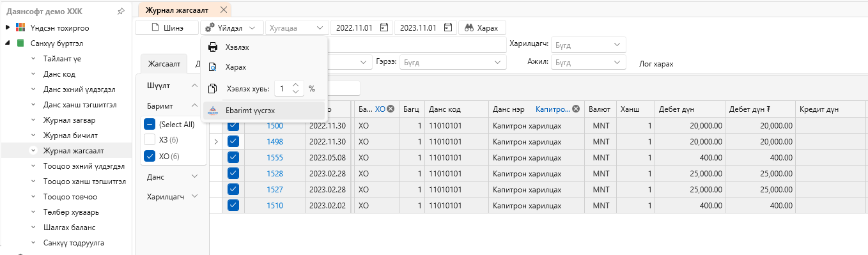The height and width of the screenshot is (255, 868).
Task: Open Журнал бичилт in the sidebar
Action: coord(69,135)
